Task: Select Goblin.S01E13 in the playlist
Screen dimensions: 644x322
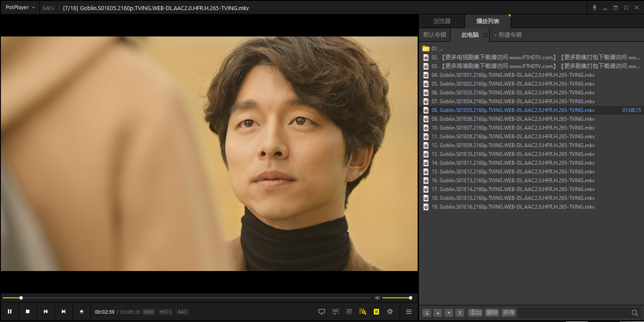Action: 531,180
